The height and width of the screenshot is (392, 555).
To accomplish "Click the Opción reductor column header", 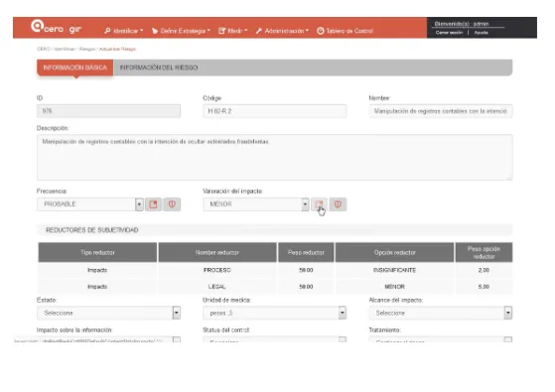I will (x=395, y=252).
